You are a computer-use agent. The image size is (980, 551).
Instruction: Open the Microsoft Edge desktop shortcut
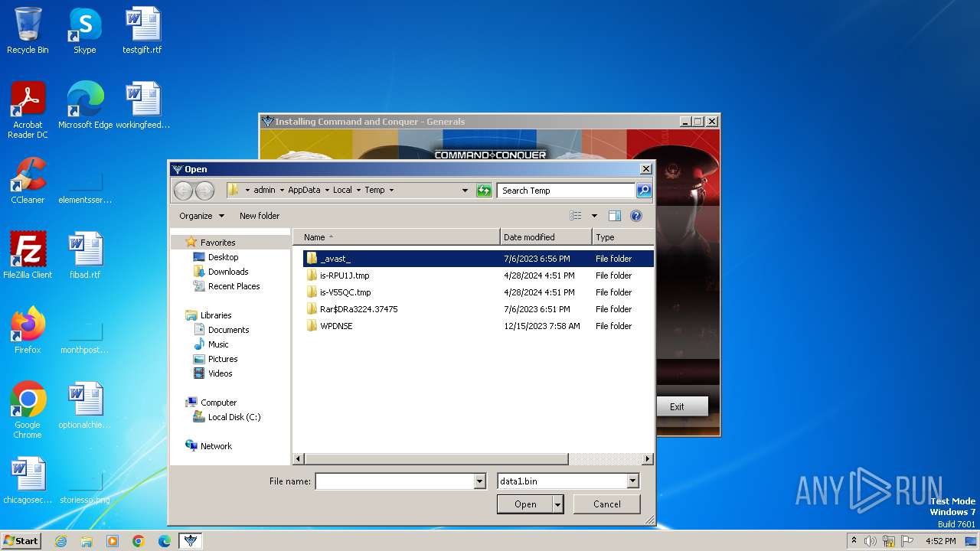coord(85,106)
